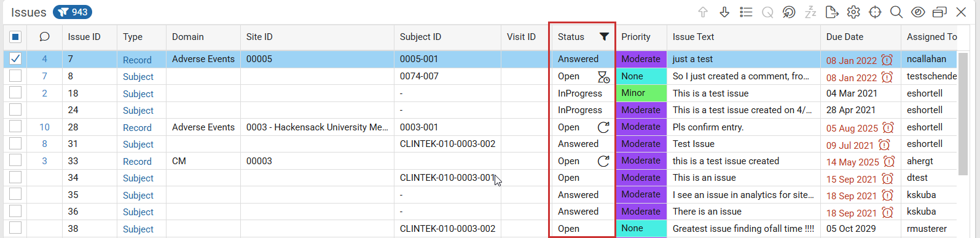Check the checkbox for issue 34
The width and height of the screenshot is (980, 238).
click(15, 178)
